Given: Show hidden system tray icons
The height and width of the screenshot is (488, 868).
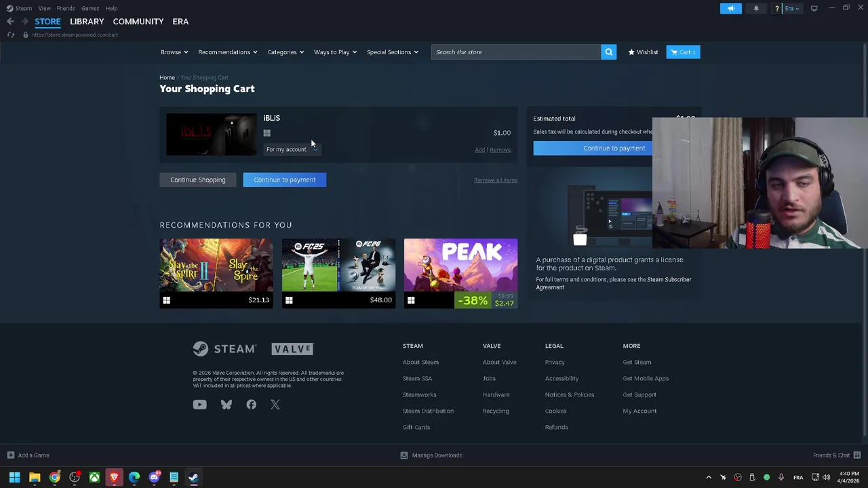Looking at the screenshot, I should tap(709, 477).
